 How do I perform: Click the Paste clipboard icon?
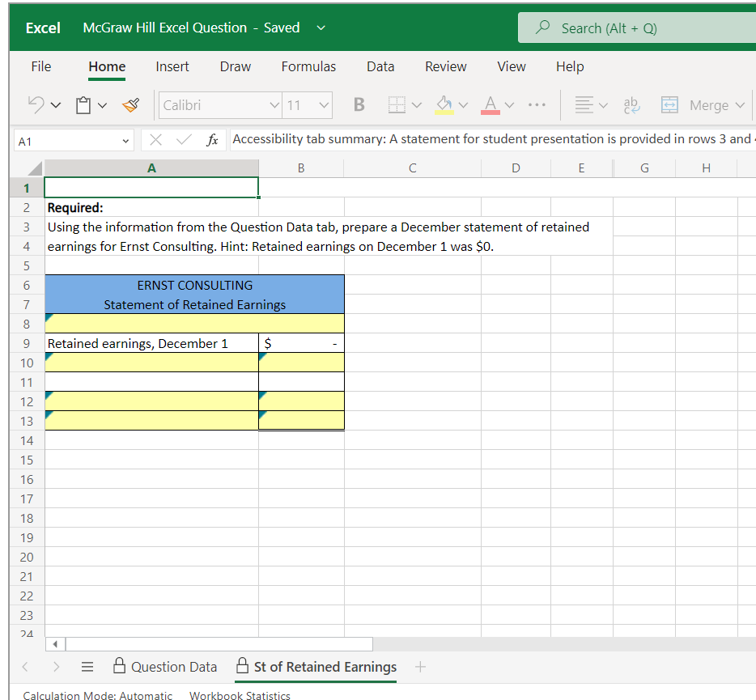click(83, 105)
